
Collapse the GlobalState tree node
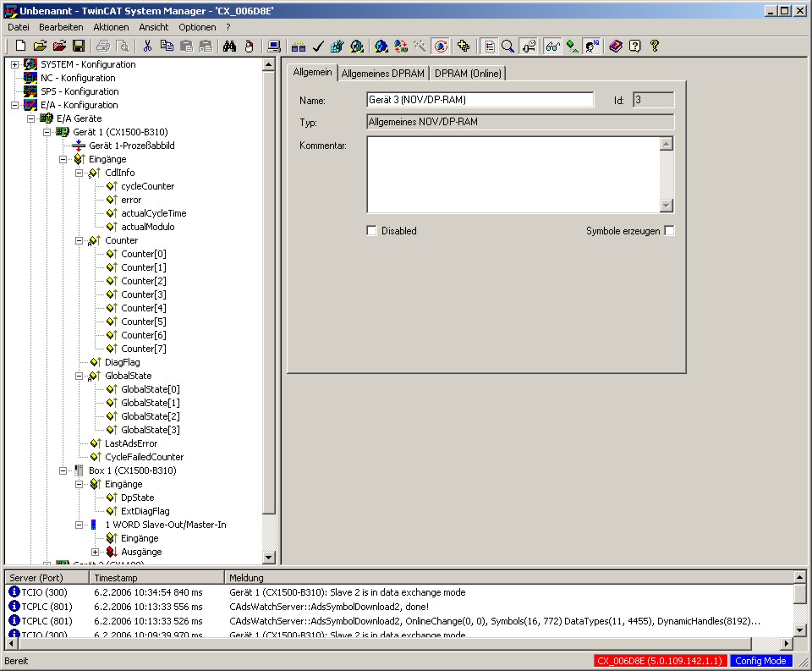[79, 376]
